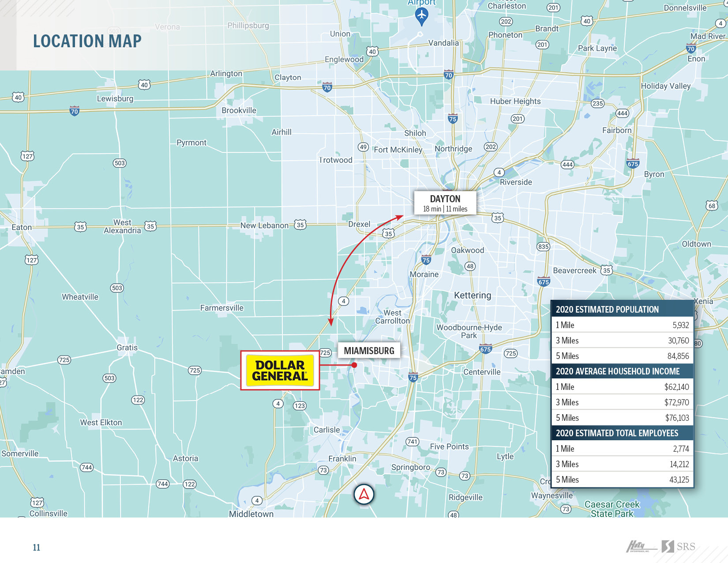Click the red Miamisburg location dot
The image size is (728, 563).
(x=354, y=365)
